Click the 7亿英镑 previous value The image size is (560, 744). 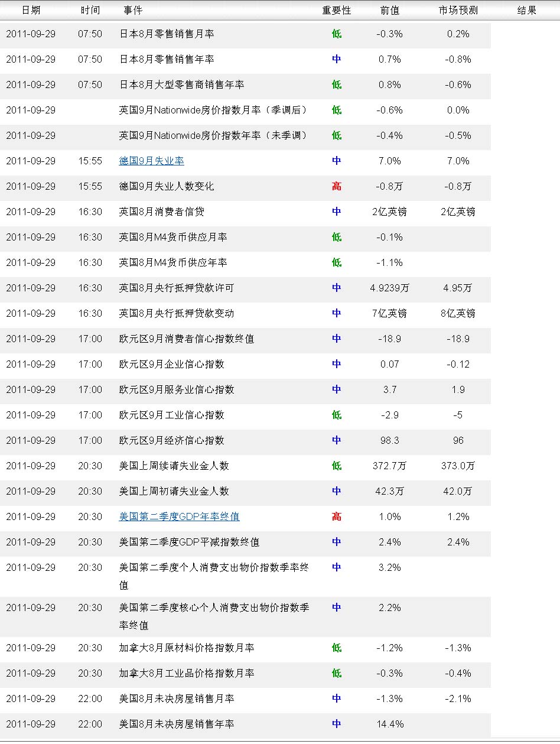(x=389, y=313)
